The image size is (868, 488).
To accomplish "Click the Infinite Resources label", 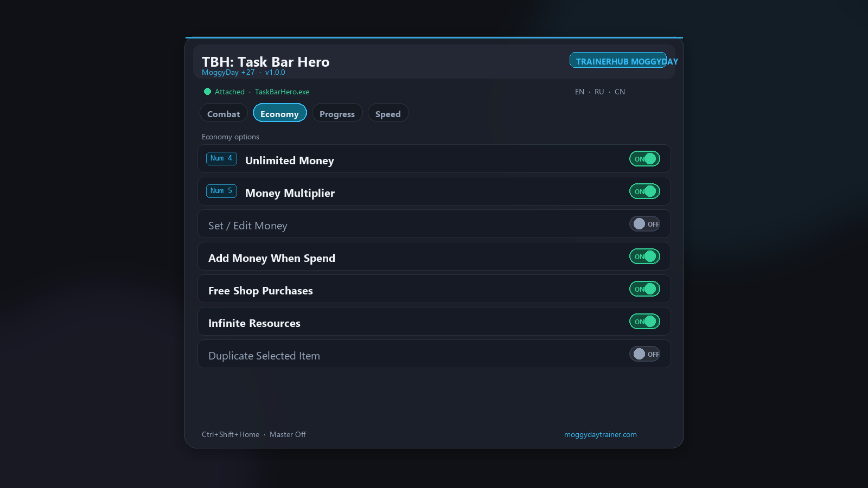I will pyautogui.click(x=254, y=323).
